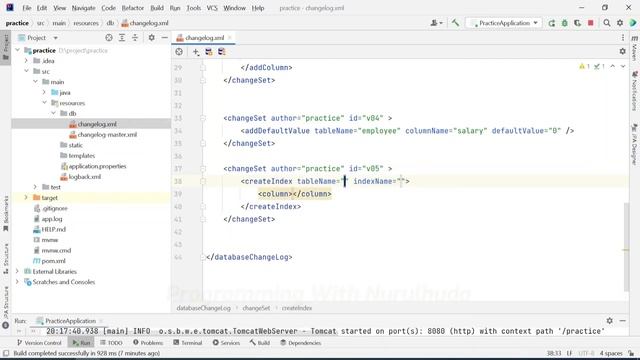Collapse the main folder
The image size is (640, 360).
coord(36,82)
